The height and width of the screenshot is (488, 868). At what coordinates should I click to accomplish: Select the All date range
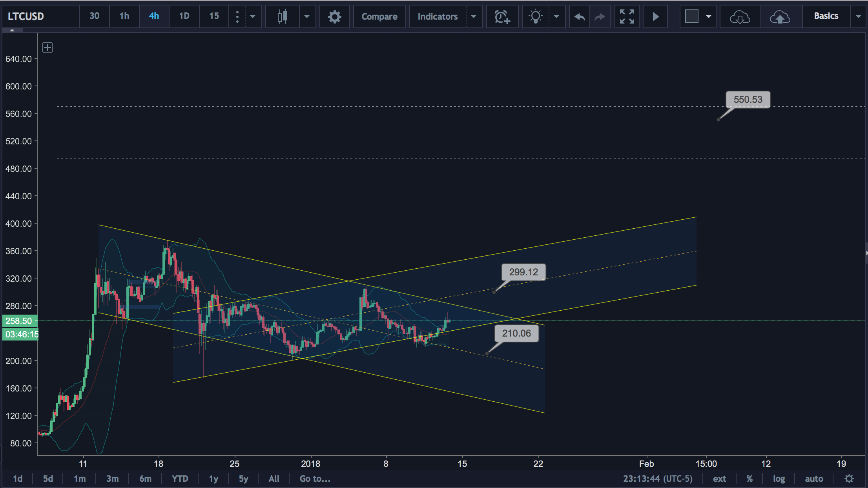(274, 479)
